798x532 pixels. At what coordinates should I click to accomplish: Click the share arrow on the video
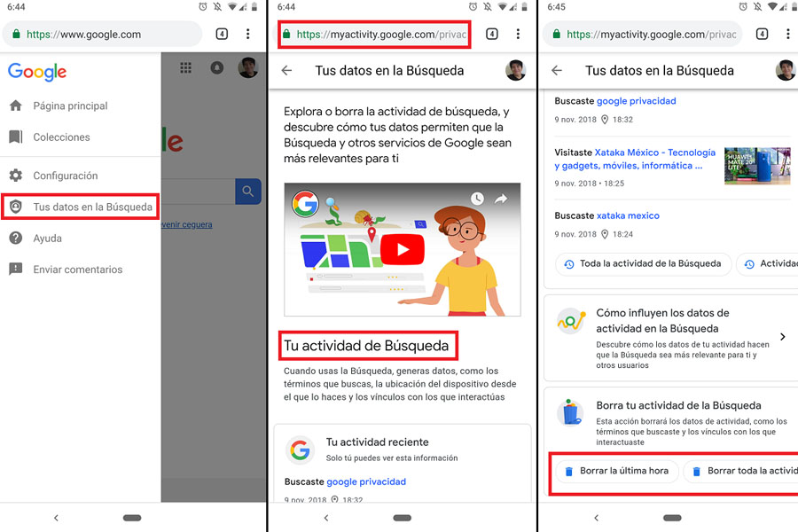[x=501, y=199]
